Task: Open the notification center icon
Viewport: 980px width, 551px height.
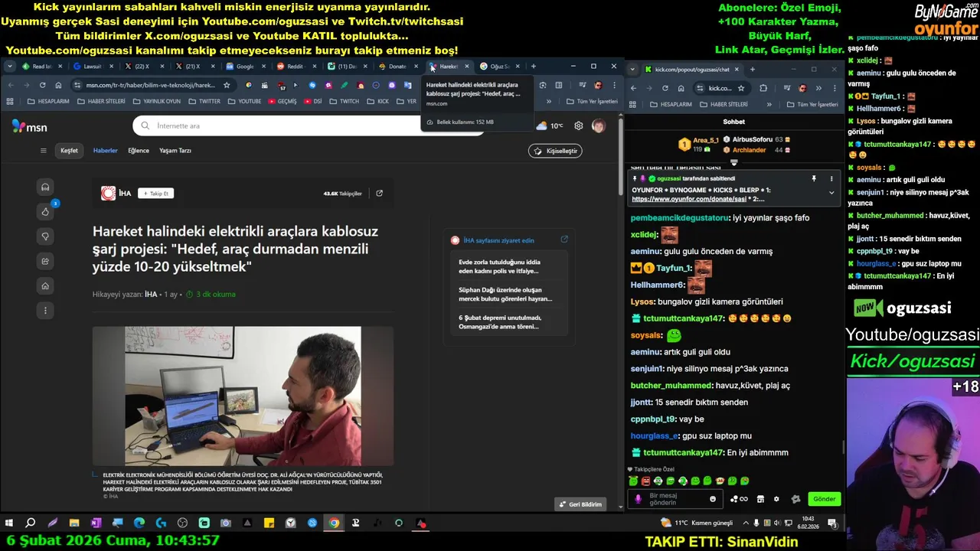Action: 832,523
